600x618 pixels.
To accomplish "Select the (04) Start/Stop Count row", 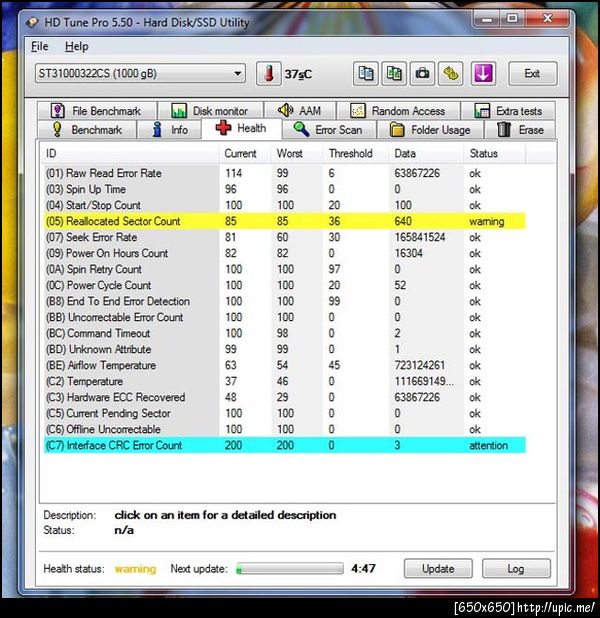I will [x=284, y=205].
